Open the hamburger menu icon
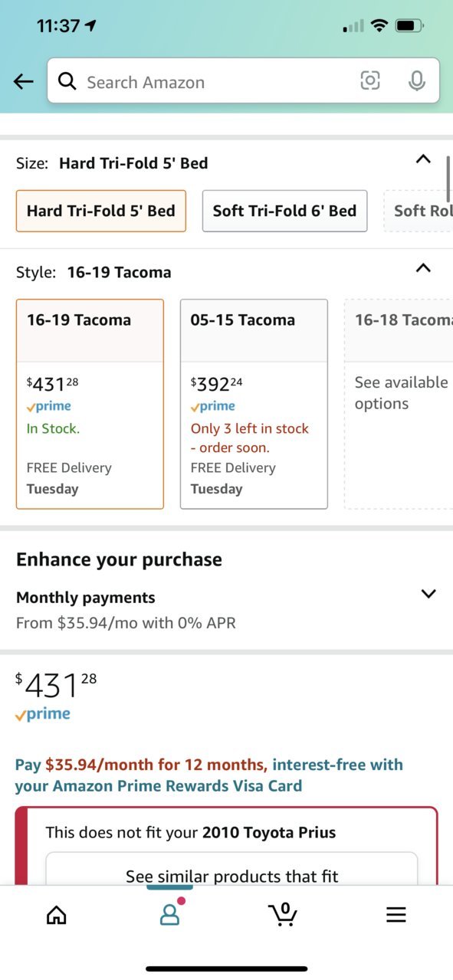This screenshot has width=453, height=980. 396,915
